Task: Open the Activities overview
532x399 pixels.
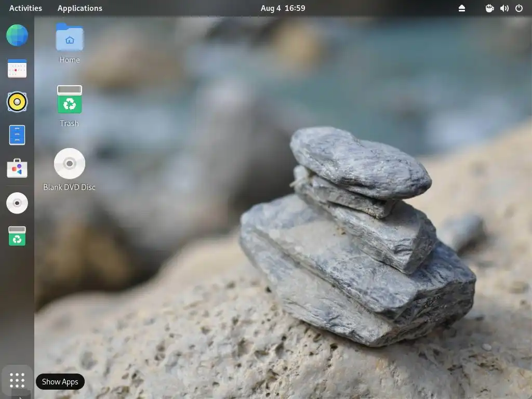Action: click(25, 8)
